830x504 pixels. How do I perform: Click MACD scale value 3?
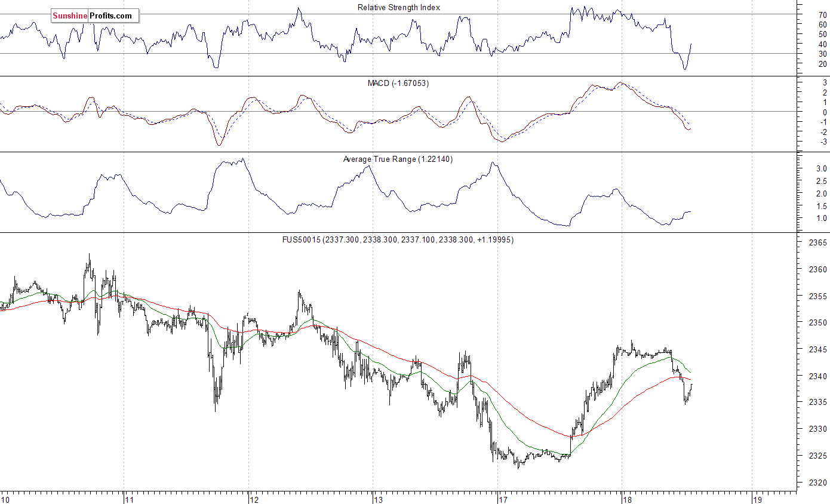point(825,82)
